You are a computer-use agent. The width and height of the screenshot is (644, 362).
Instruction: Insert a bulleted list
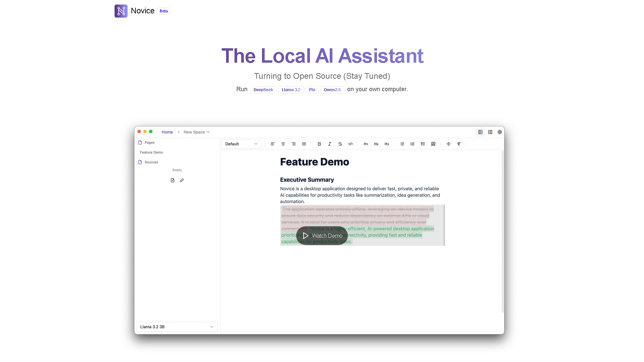(x=402, y=144)
